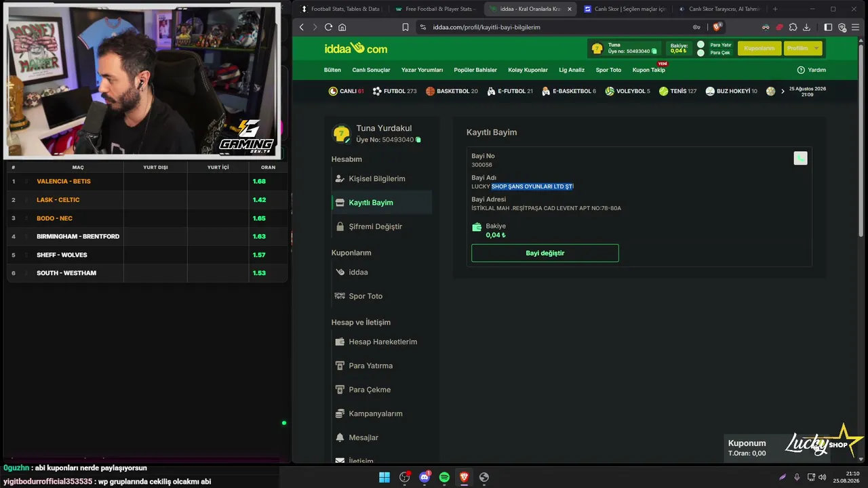
Task: Close the iddaa browser tab
Action: coord(569,9)
